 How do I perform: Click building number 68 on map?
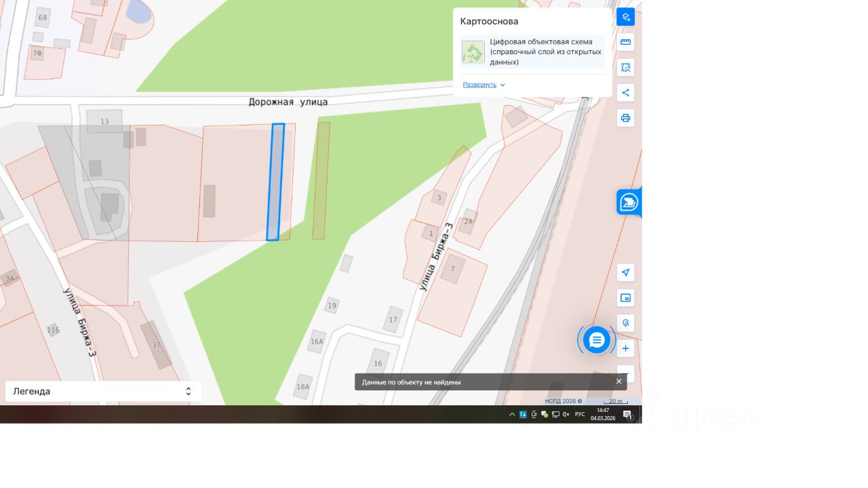pos(43,18)
